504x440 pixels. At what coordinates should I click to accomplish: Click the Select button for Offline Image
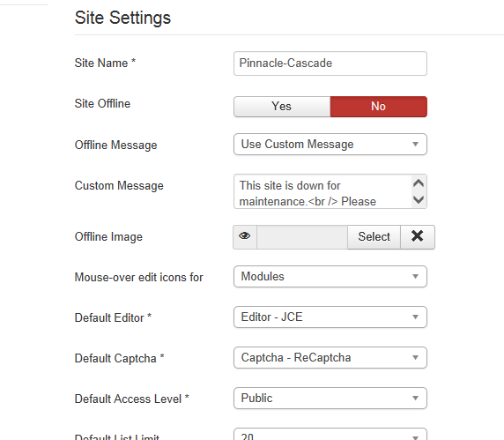pos(374,236)
